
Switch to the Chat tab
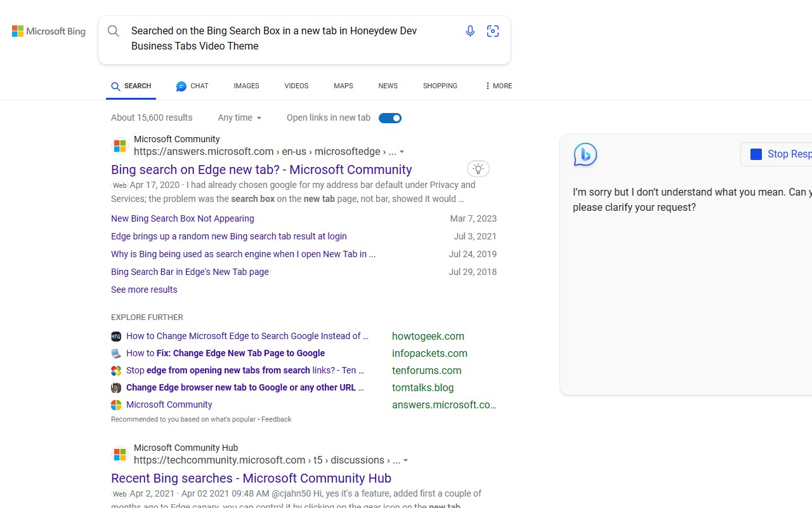coord(192,86)
